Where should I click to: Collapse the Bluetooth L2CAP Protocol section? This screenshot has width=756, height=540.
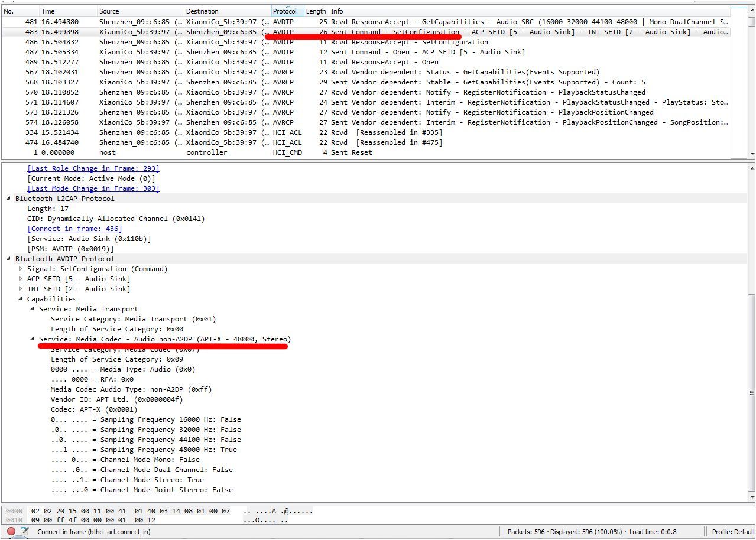tap(9, 199)
